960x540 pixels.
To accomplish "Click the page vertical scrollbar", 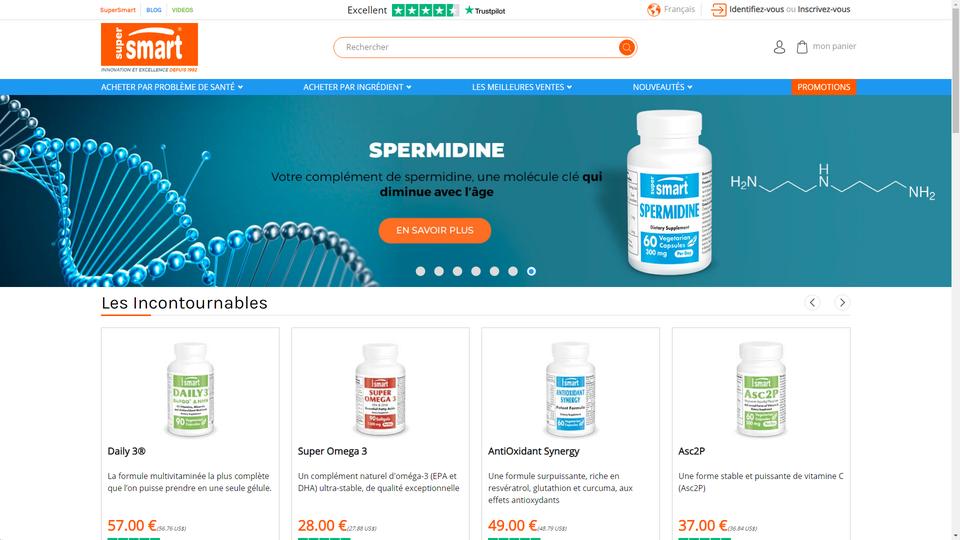I will click(x=955, y=270).
